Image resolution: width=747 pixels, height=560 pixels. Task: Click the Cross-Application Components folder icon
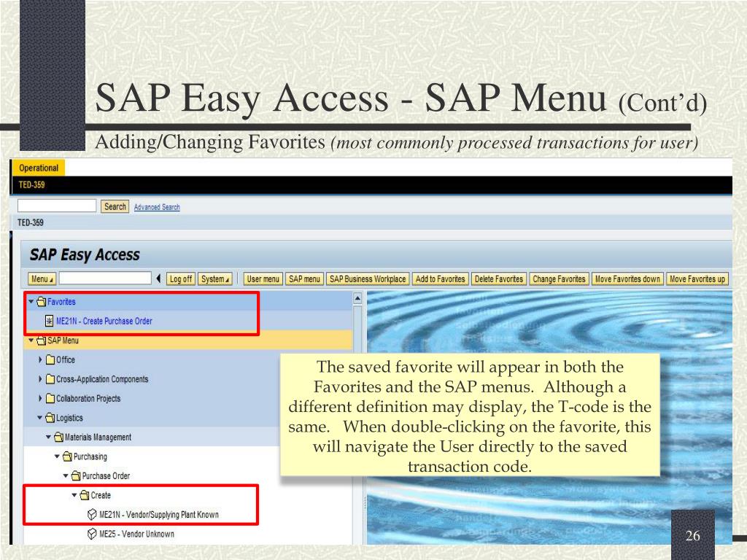[x=50, y=379]
